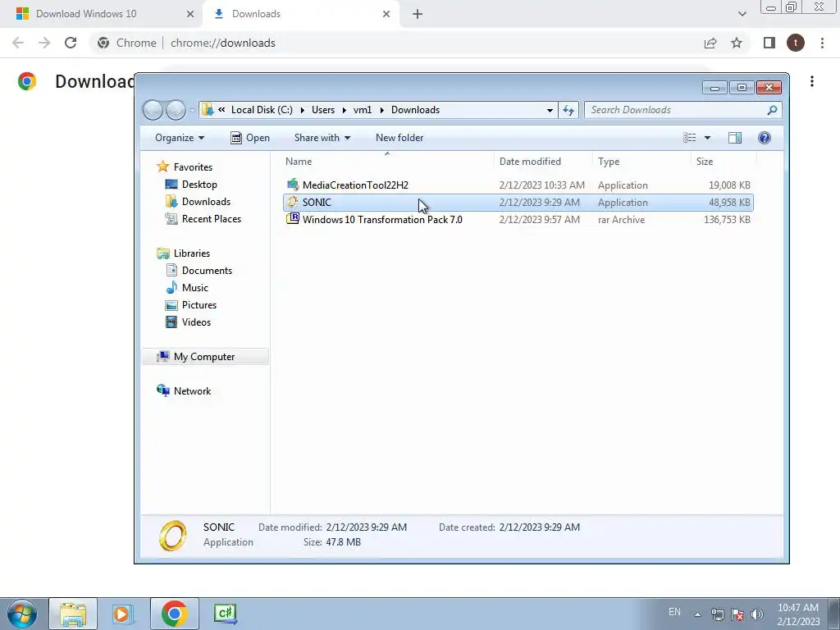Viewport: 840px width, 630px height.
Task: Refresh the Downloads folder address bar
Action: [568, 110]
